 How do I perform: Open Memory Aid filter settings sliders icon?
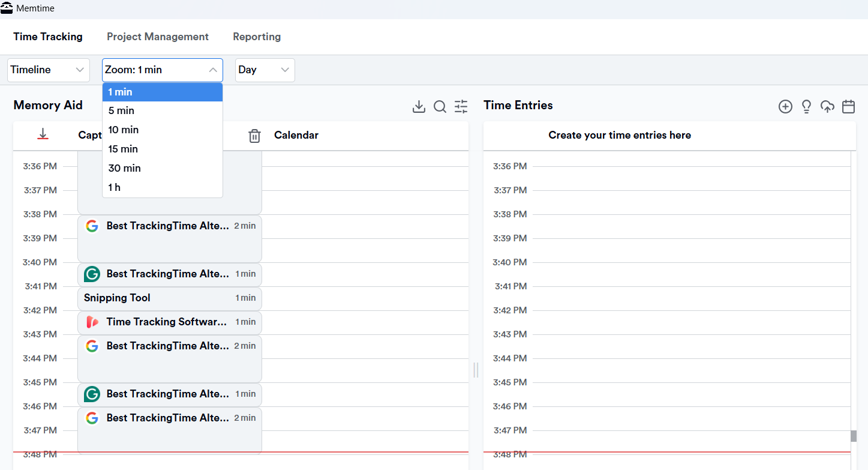point(461,106)
